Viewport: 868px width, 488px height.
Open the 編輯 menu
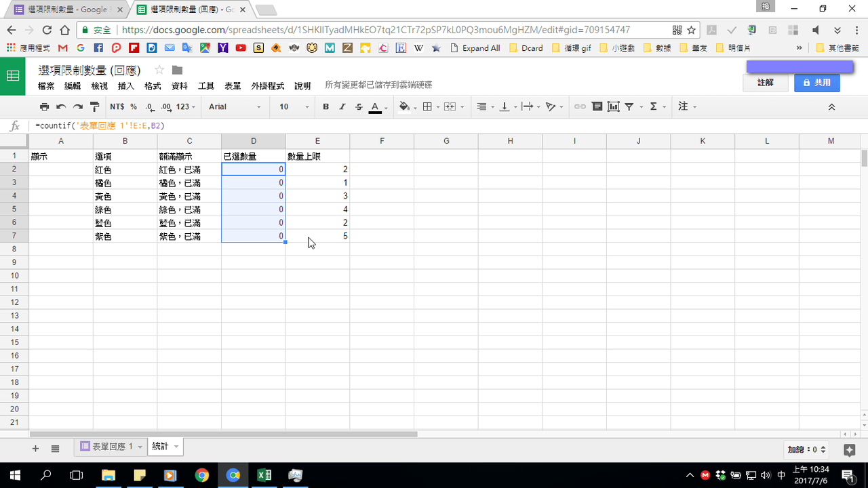pos(73,86)
